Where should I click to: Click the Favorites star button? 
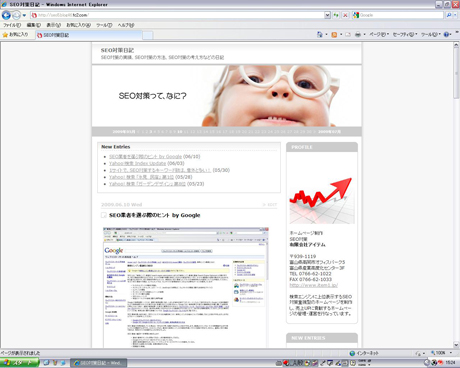[x=15, y=34]
